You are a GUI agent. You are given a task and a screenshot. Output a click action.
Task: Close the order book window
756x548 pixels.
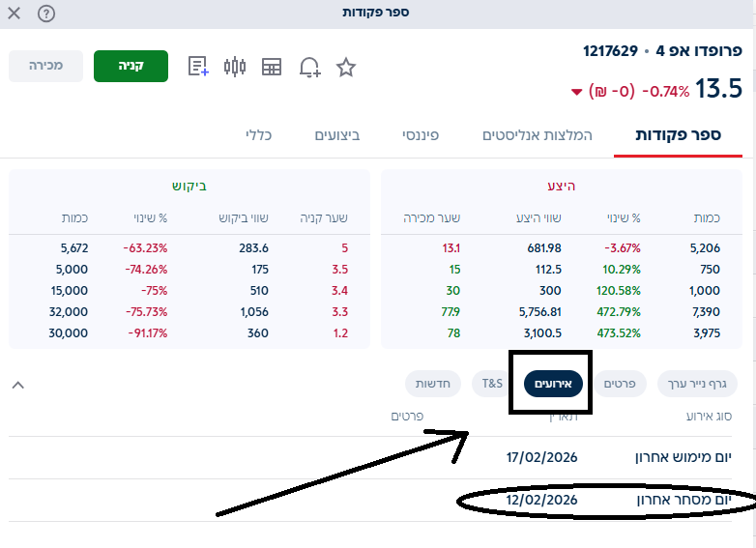point(15,14)
